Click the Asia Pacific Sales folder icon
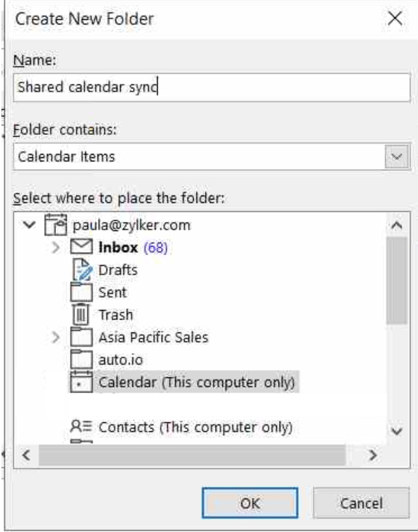 80,338
